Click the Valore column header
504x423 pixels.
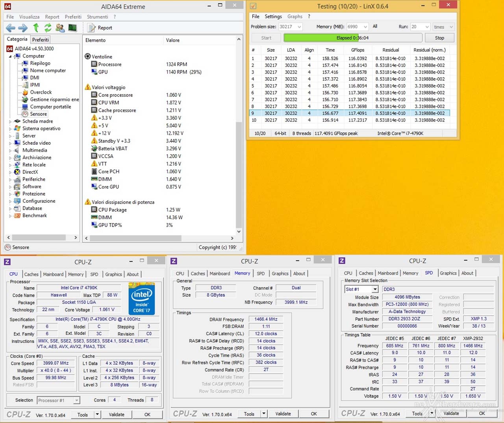[172, 40]
